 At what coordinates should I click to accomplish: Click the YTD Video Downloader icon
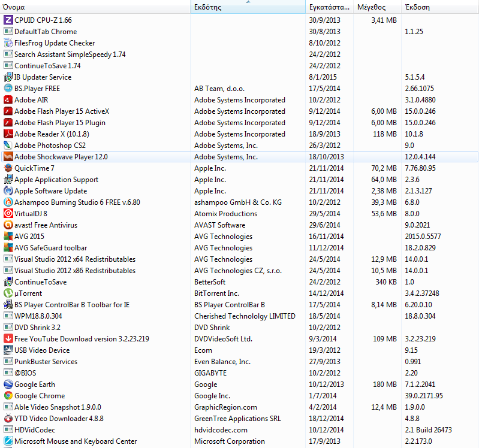point(8,419)
